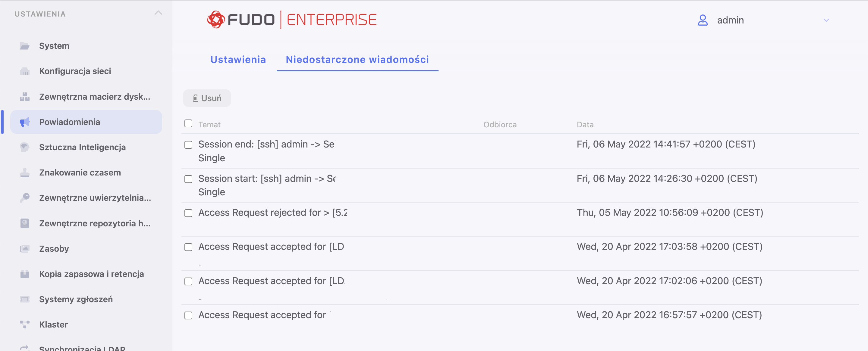Open Sztuczna Inteligencja brain icon
This screenshot has width=868, height=351.
(x=25, y=147)
